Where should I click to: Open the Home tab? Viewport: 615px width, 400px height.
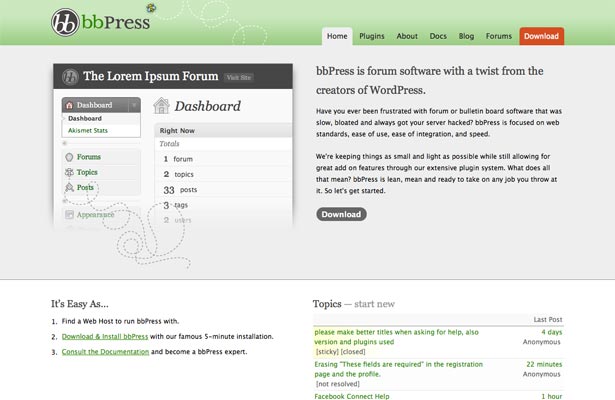click(337, 36)
